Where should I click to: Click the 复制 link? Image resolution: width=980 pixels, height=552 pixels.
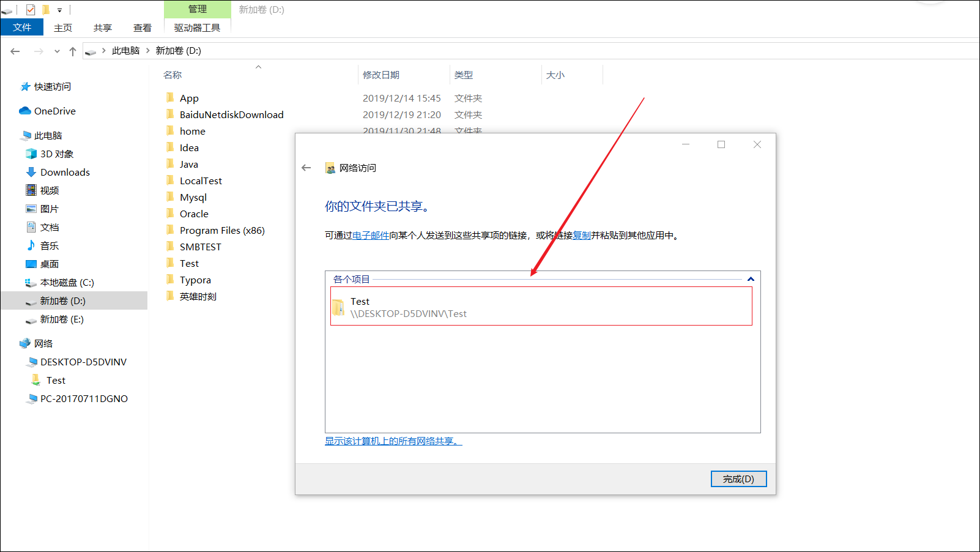[x=582, y=235]
